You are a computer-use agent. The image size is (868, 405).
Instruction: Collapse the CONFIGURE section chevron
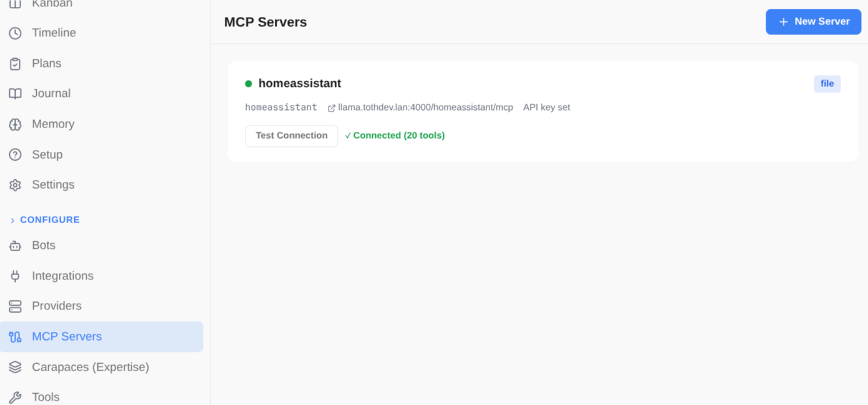click(11, 219)
